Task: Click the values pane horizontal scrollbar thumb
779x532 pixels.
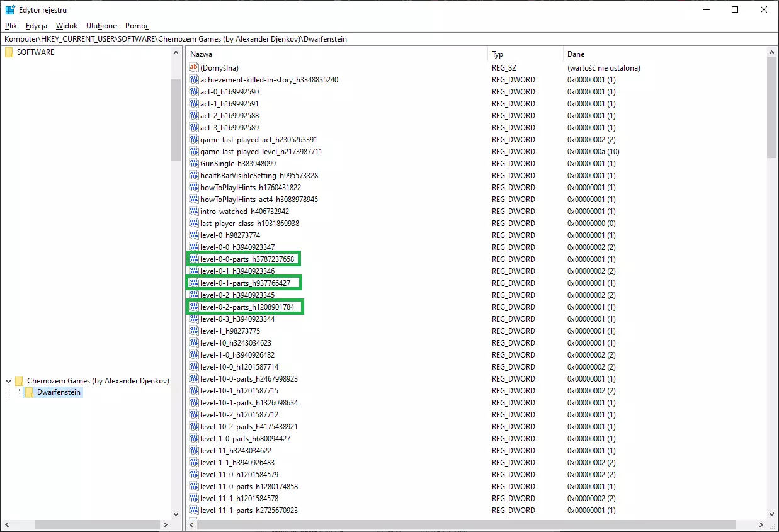Action: pyautogui.click(x=467, y=524)
